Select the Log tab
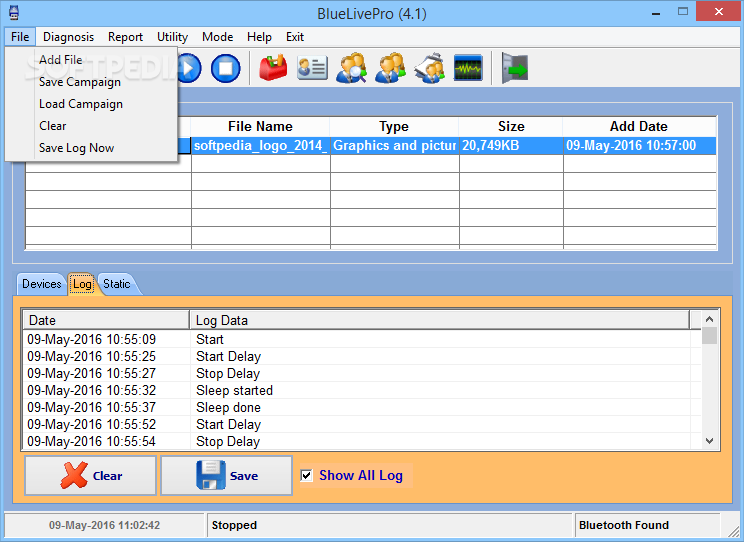 82,284
